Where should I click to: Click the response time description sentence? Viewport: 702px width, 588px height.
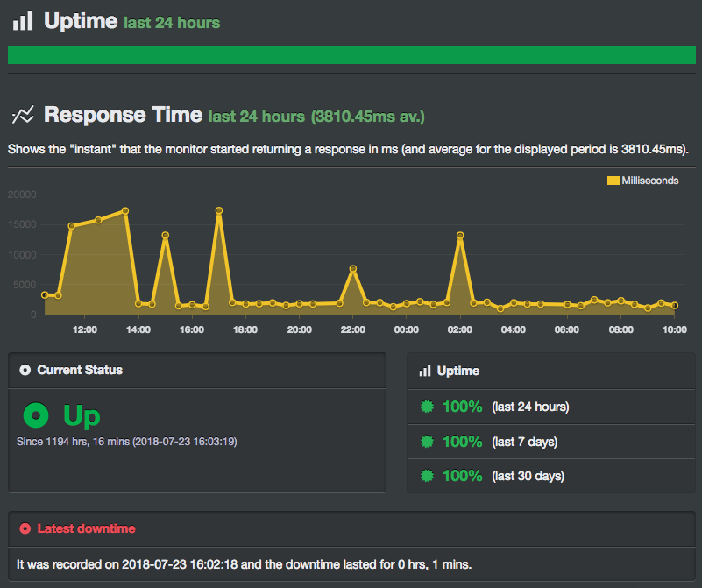point(348,149)
